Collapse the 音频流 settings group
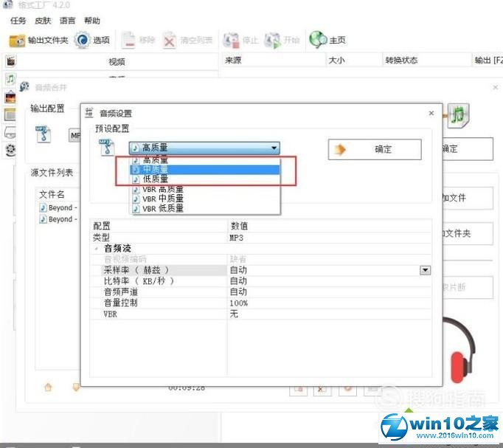The height and width of the screenshot is (448, 503). [x=95, y=249]
